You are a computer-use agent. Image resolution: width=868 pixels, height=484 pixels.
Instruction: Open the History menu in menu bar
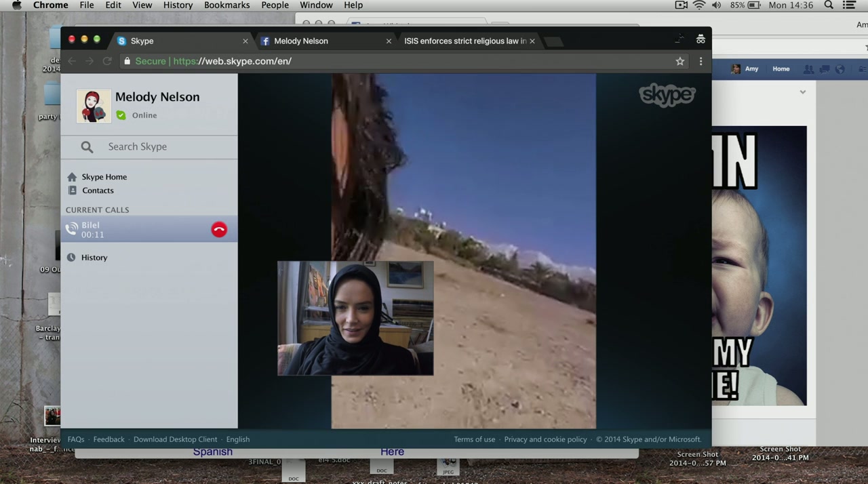178,5
